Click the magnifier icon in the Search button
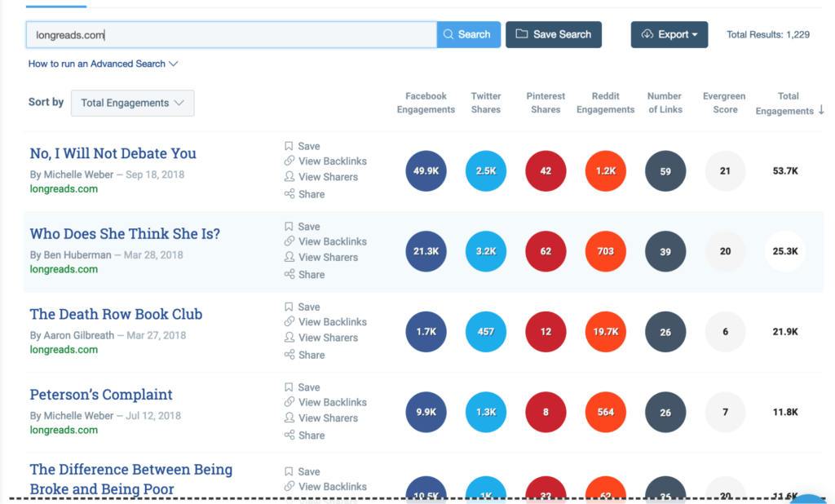The image size is (835, 504). [x=448, y=34]
